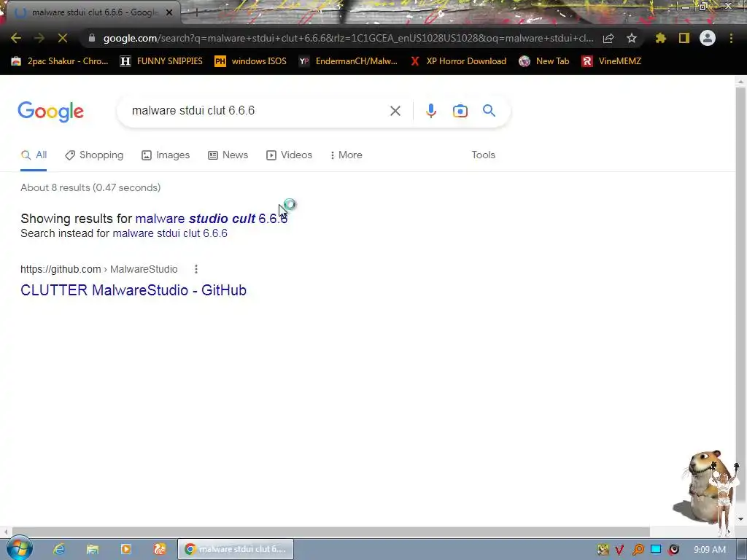The image size is (747, 560).
Task: Open Chrome three-dot menu
Action: [731, 38]
